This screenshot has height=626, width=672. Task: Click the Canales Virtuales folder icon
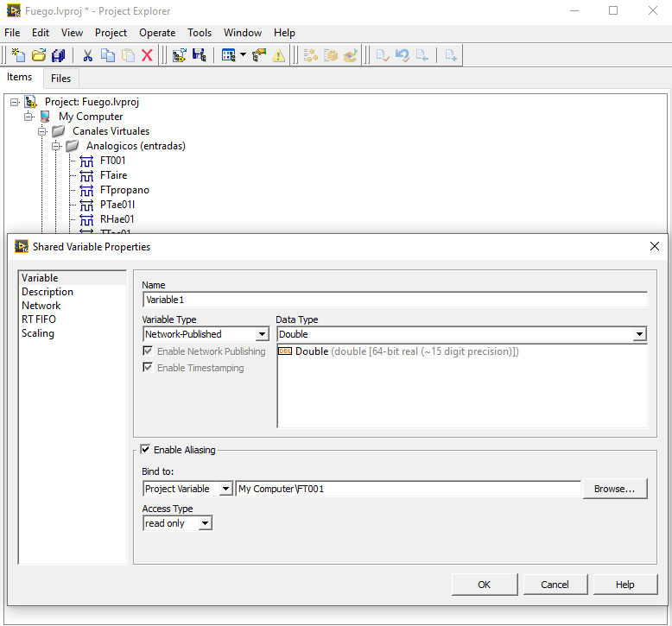(x=58, y=130)
